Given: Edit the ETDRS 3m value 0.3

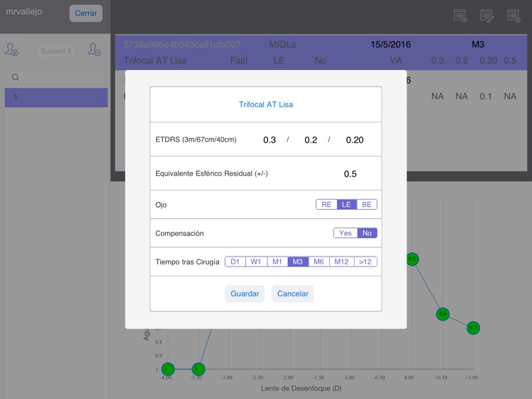Looking at the screenshot, I should (270, 140).
